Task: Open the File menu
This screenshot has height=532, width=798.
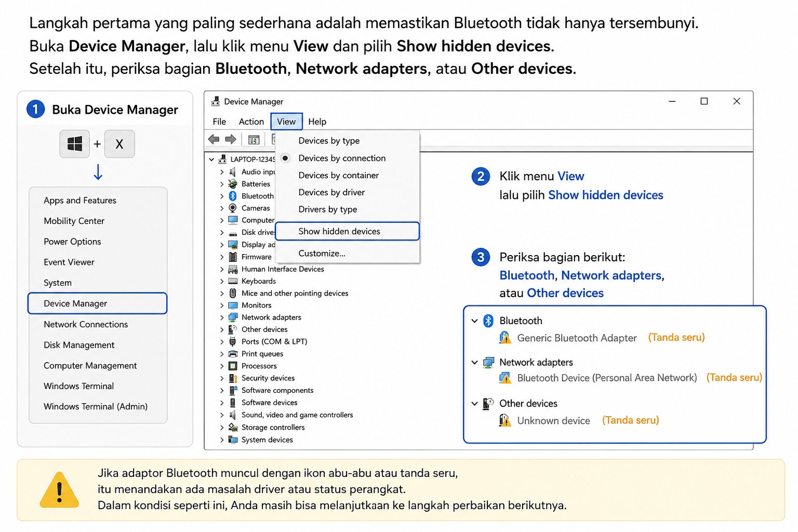Action: [219, 122]
